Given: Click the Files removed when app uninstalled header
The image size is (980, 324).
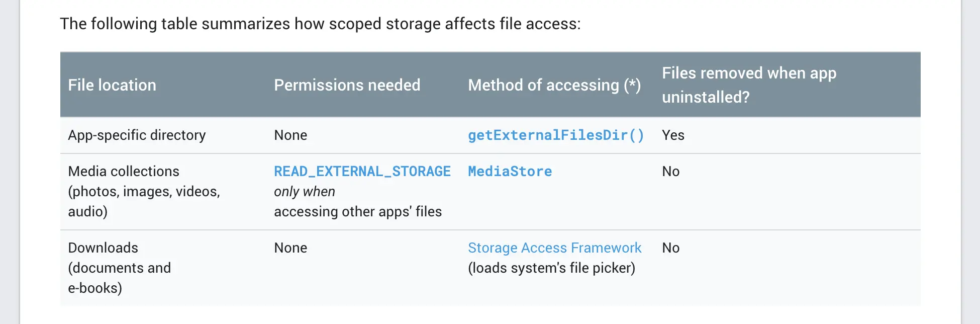Looking at the screenshot, I should (749, 85).
